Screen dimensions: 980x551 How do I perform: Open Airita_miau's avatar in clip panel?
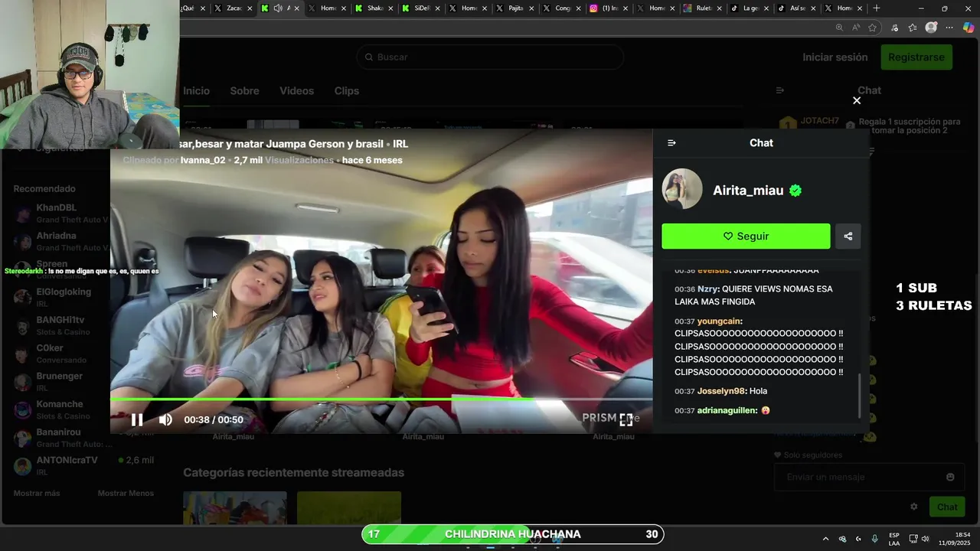click(x=682, y=189)
